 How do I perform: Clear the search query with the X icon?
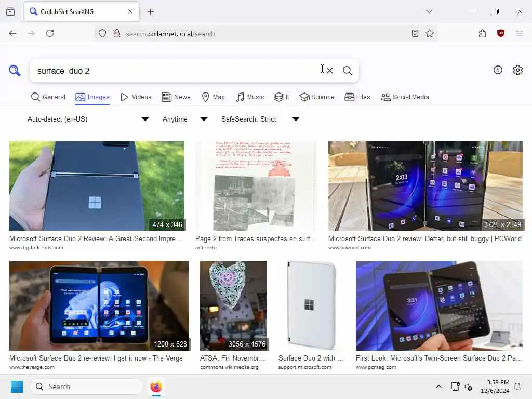(x=329, y=71)
